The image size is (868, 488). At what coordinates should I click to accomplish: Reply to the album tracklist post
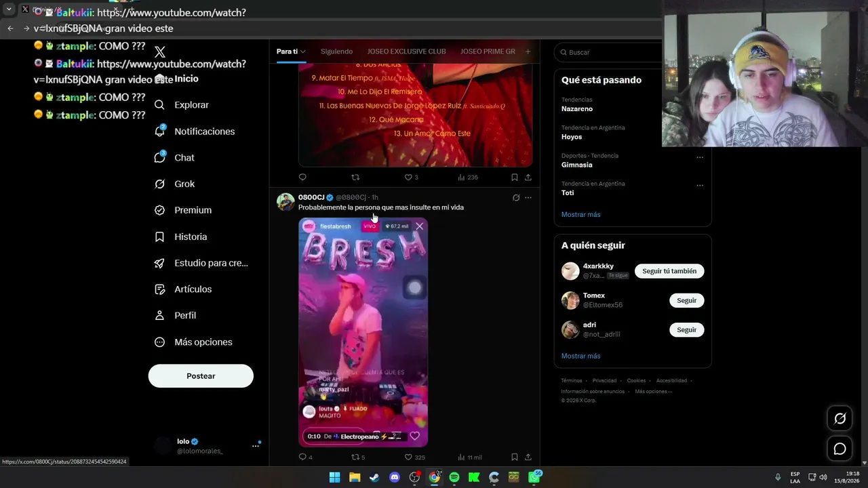(302, 178)
